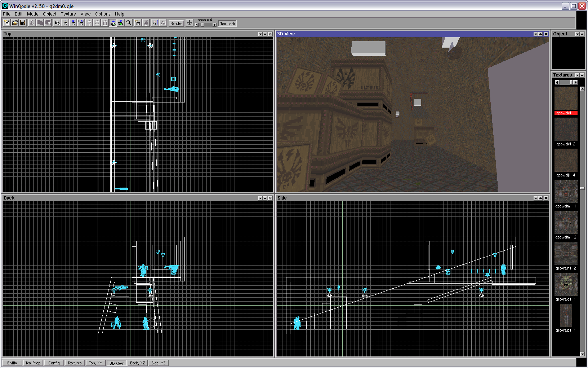Collapse the Side view panel with up arrow
The width and height of the screenshot is (588, 368).
coord(540,198)
